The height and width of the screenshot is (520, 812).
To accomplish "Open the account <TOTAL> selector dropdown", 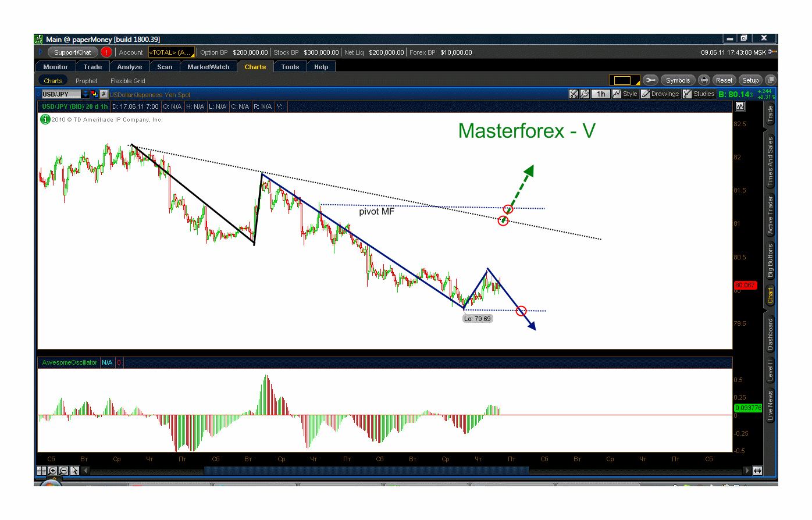I will pyautogui.click(x=172, y=52).
